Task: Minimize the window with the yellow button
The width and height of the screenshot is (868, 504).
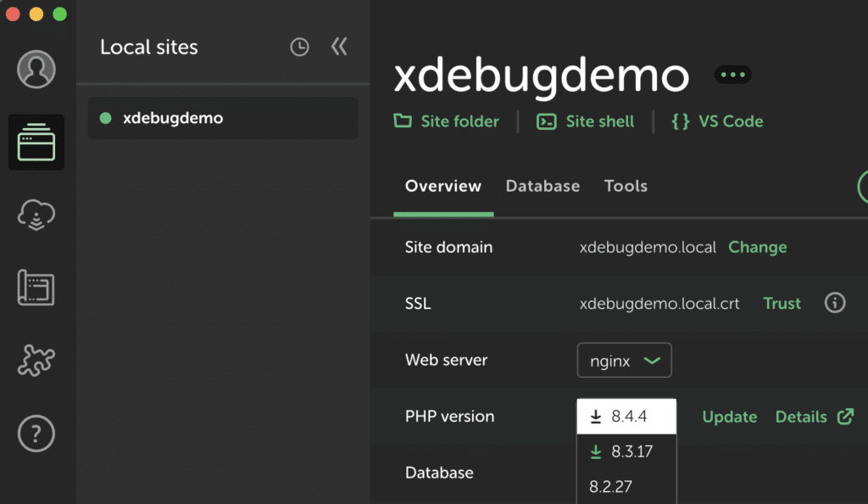Action: [x=36, y=14]
